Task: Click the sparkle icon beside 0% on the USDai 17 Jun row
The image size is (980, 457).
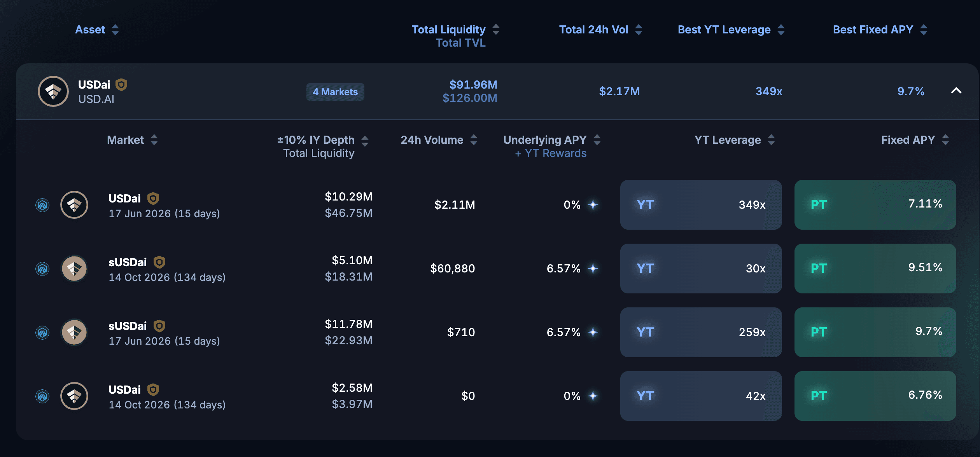Action: pyautogui.click(x=593, y=205)
